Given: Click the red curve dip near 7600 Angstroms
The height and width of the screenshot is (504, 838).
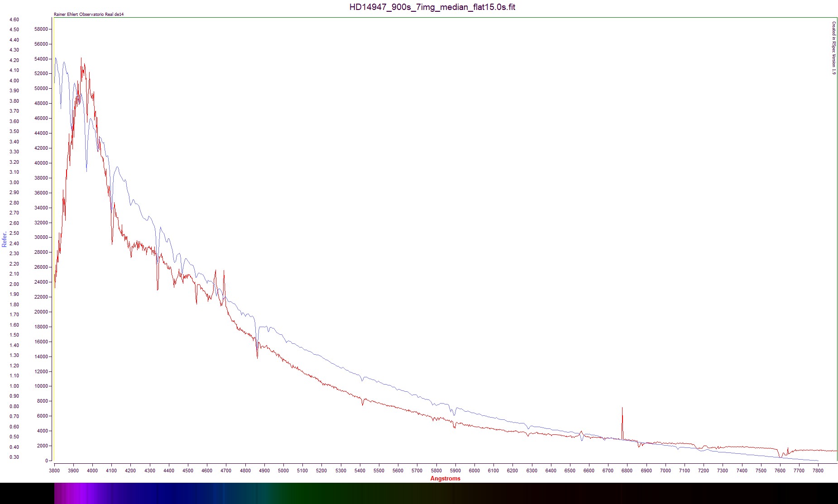Looking at the screenshot, I should point(780,456).
